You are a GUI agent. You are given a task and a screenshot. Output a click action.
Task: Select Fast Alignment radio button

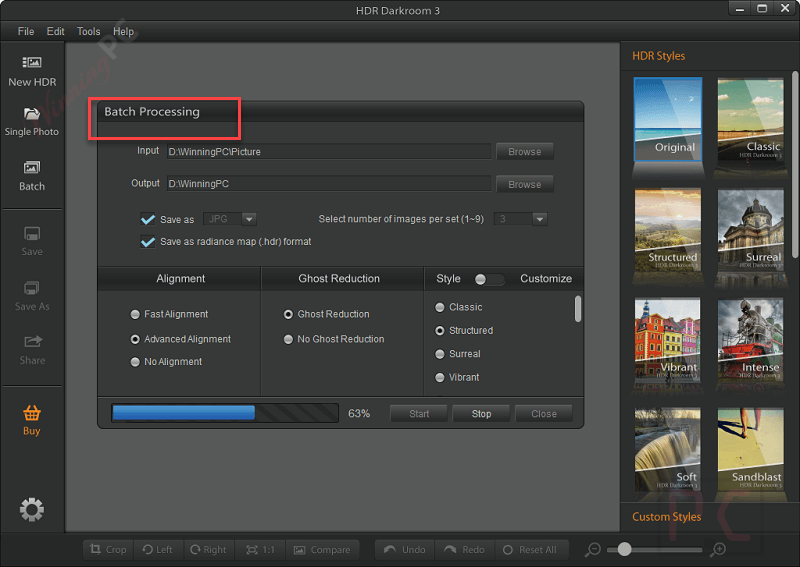coord(135,314)
